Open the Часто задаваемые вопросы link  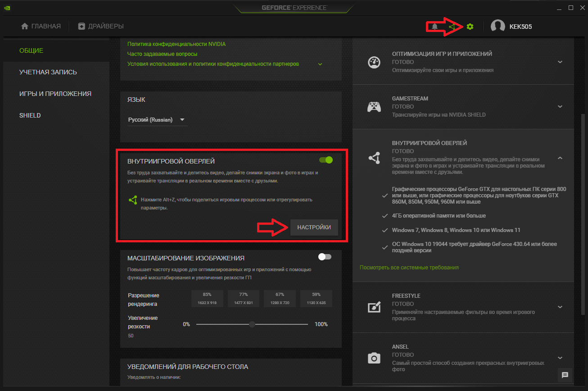(x=163, y=54)
